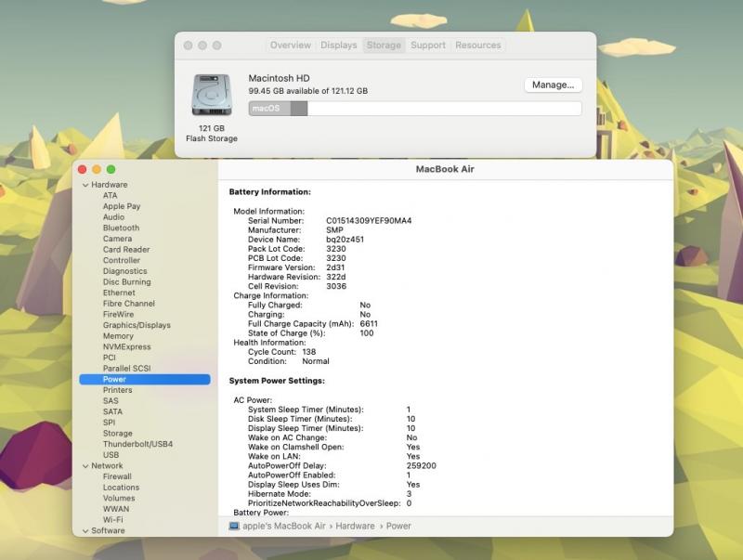This screenshot has width=743, height=560.
Task: Collapse the Hardware section
Action: pos(85,185)
